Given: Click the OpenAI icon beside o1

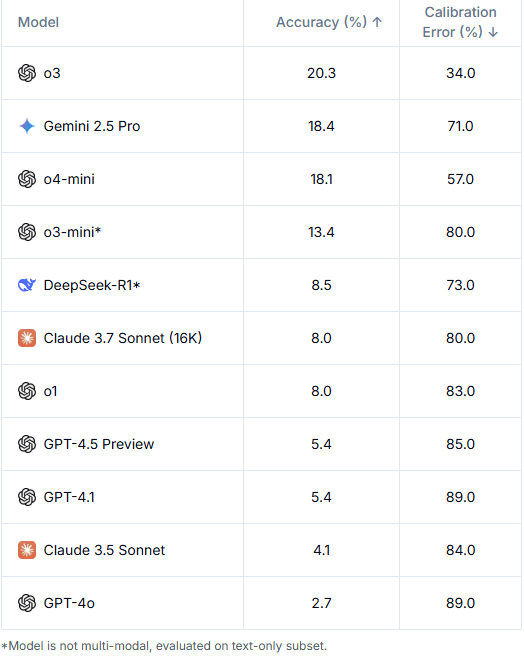Looking at the screenshot, I should [27, 391].
